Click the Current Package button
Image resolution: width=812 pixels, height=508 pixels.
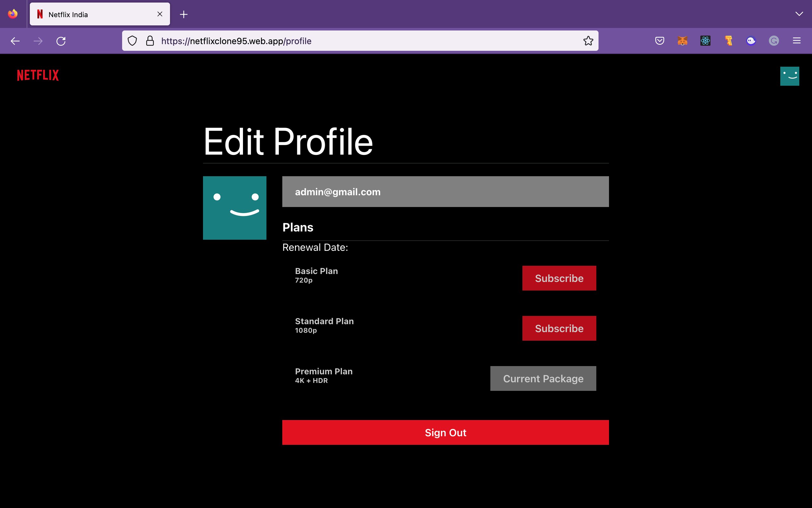tap(543, 379)
